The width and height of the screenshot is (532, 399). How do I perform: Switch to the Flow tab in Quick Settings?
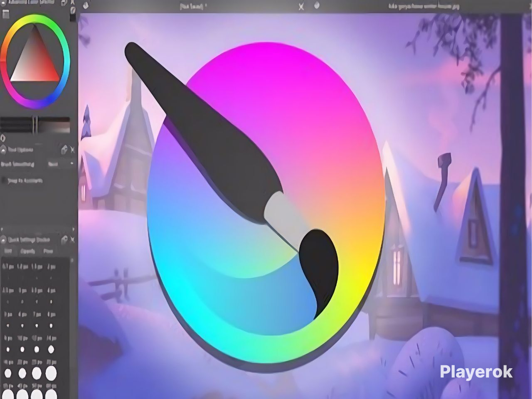[x=48, y=251]
